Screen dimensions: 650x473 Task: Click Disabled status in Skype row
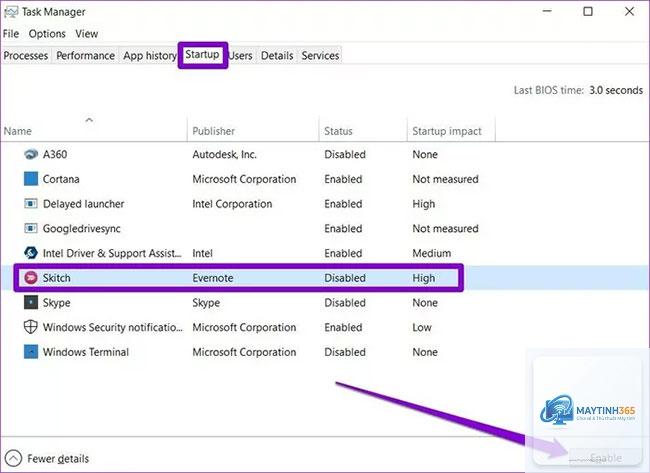point(345,303)
